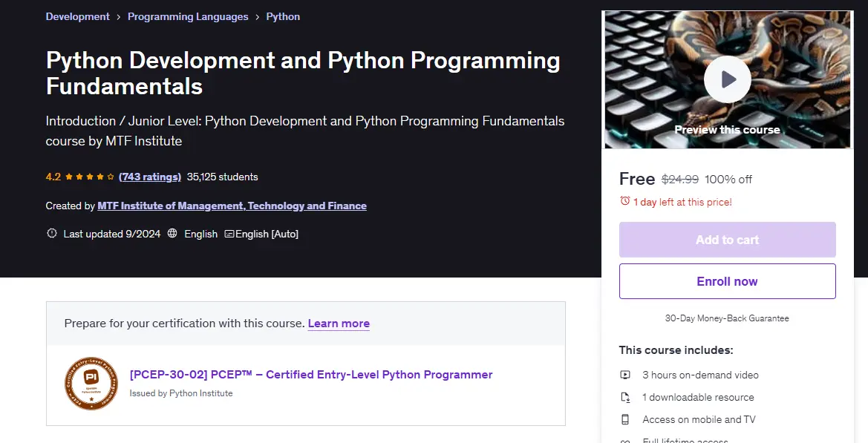
Task: Click the alarm clock price timer icon
Action: tap(625, 201)
